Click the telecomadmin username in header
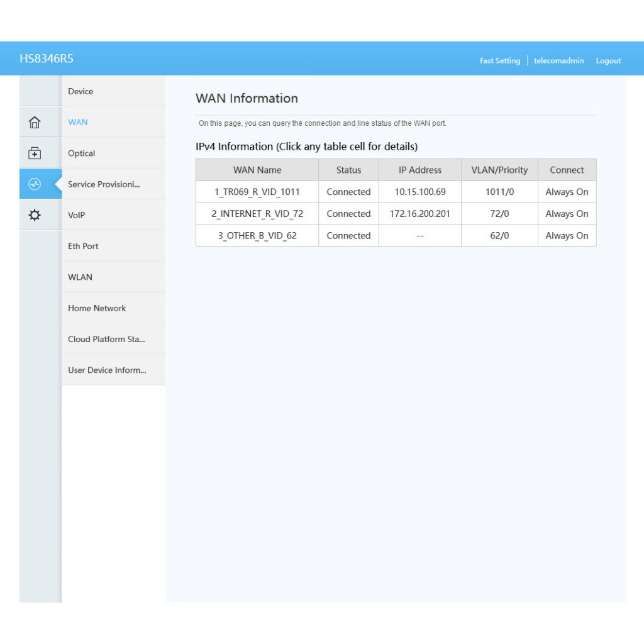 pyautogui.click(x=558, y=61)
